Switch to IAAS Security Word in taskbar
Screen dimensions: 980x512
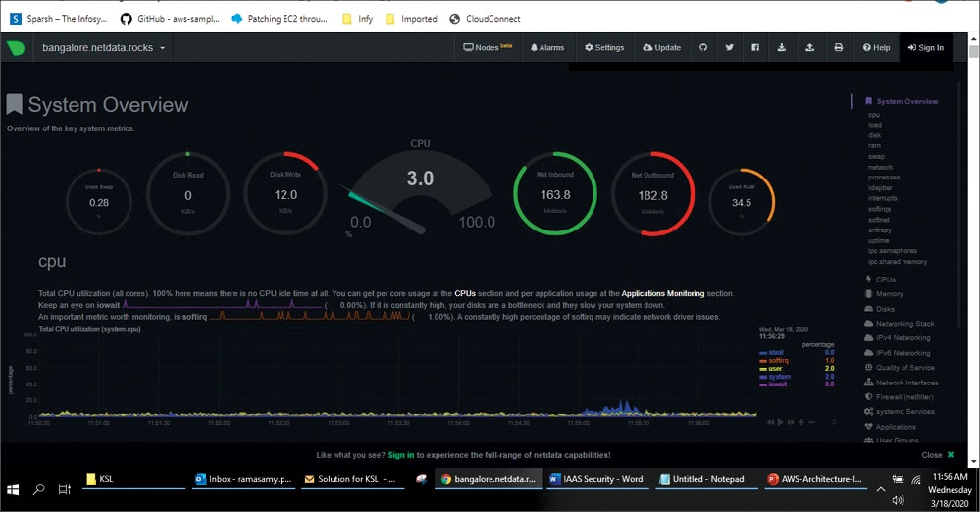(x=596, y=479)
